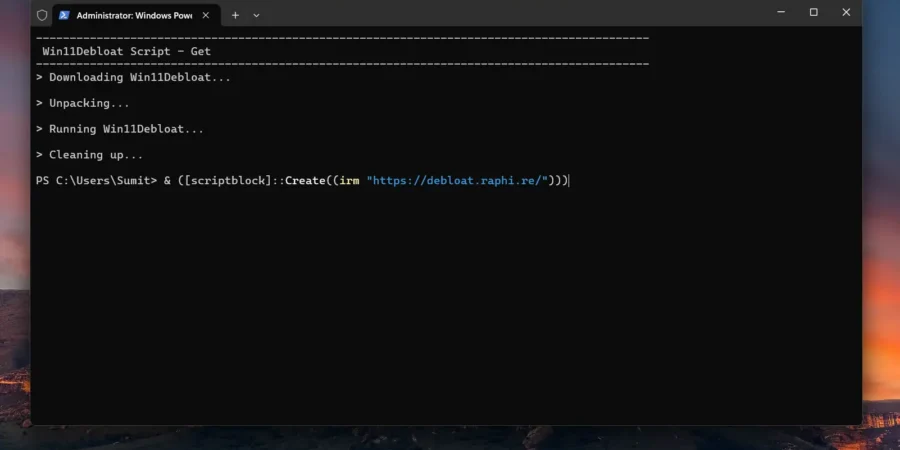Click the shield icon in the title bar
Screen dimensions: 900x450
pos(42,15)
